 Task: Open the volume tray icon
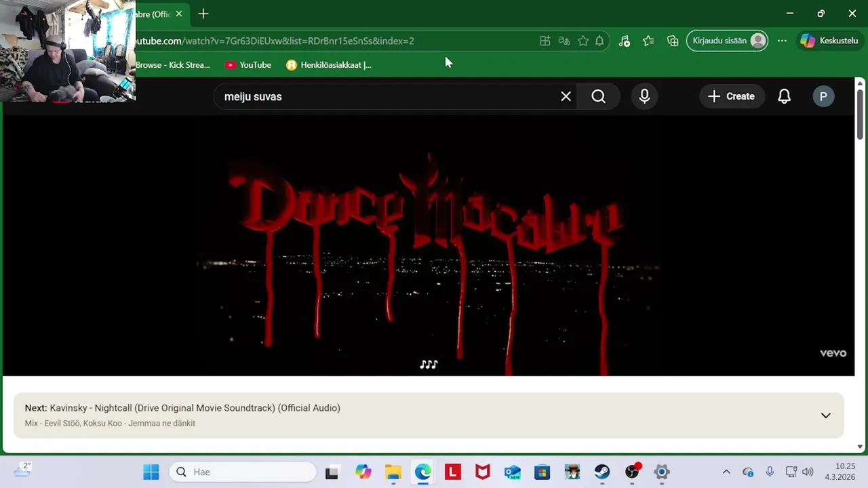tap(808, 472)
